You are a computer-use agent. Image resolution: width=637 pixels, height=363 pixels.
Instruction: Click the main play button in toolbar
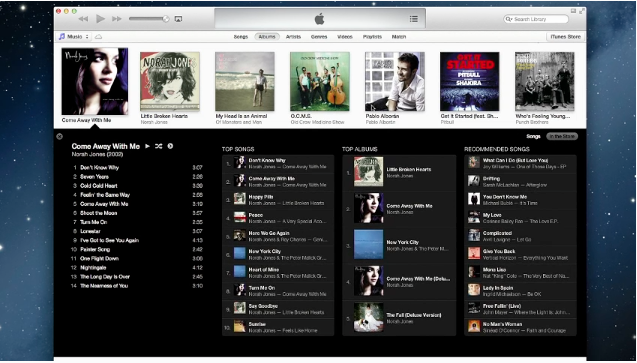pyautogui.click(x=100, y=19)
